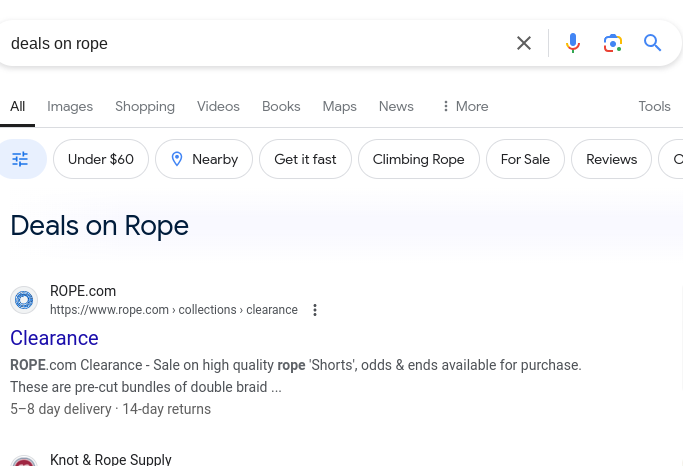Open search by image with the Lens icon
This screenshot has width=683, height=466.
click(x=612, y=43)
